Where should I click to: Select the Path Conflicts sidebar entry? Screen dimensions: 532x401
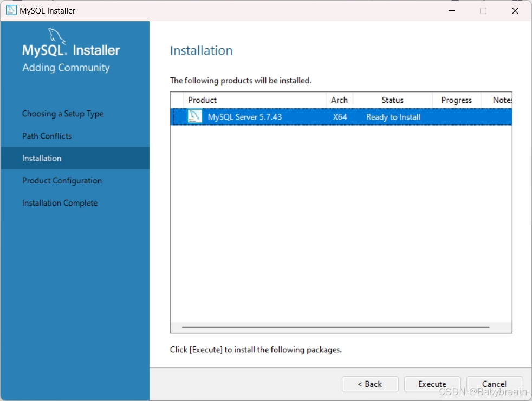click(x=48, y=136)
